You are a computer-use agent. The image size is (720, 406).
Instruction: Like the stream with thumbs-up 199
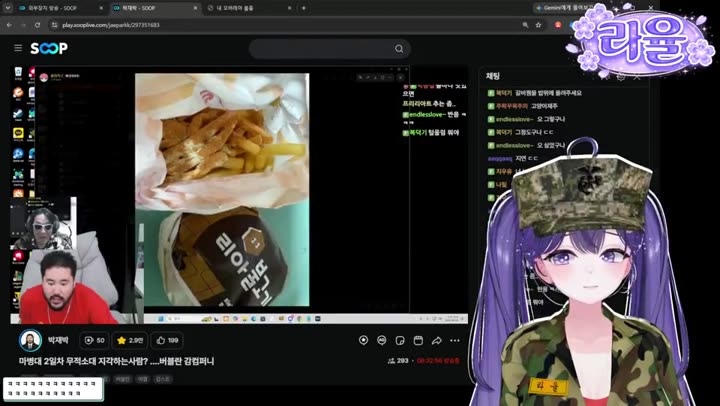[167, 340]
